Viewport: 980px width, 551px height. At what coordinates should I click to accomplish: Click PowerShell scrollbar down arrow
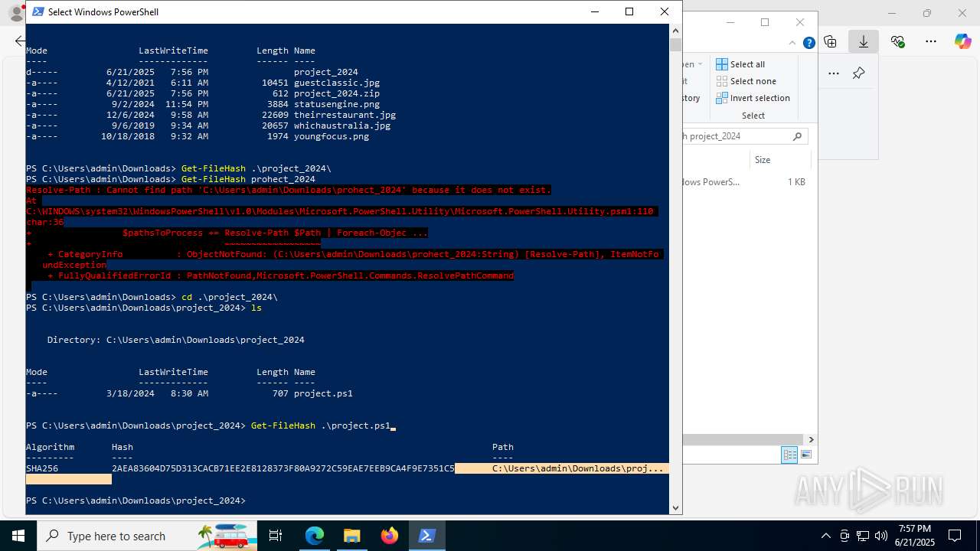click(675, 507)
